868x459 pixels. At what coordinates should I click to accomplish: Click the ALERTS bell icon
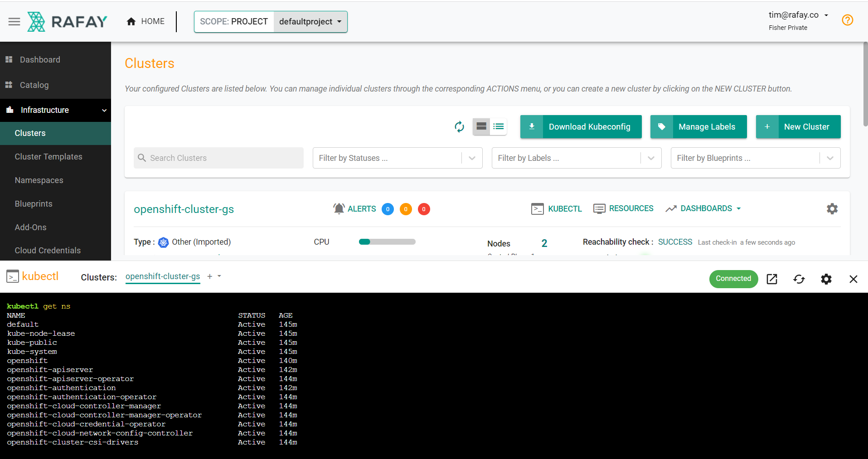339,208
